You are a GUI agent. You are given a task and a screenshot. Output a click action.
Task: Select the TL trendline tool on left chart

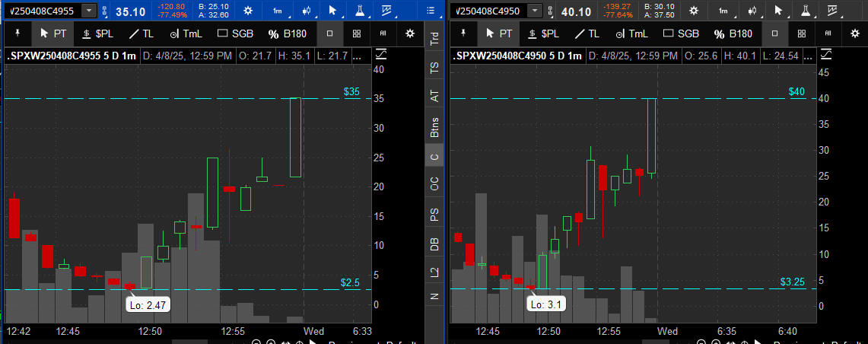(141, 33)
